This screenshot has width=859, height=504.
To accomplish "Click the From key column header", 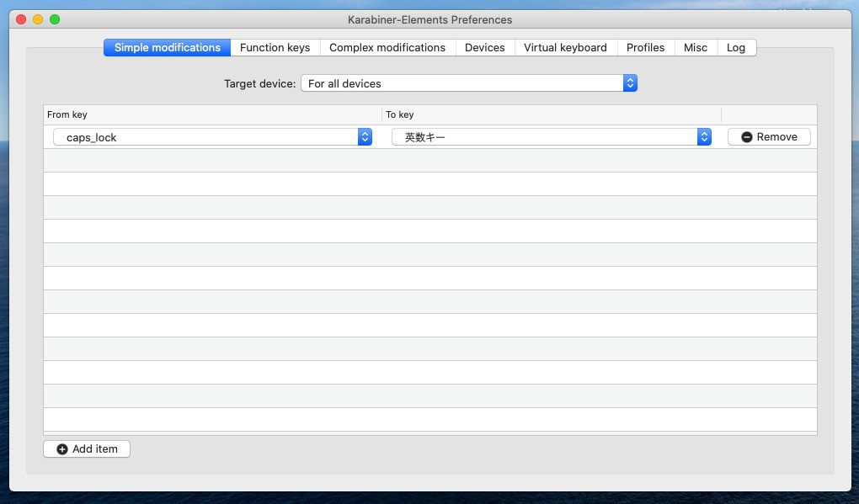I will (x=212, y=114).
